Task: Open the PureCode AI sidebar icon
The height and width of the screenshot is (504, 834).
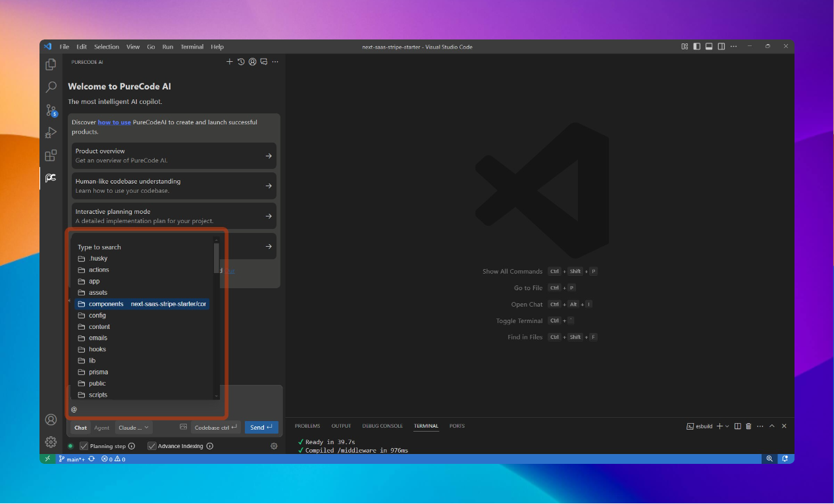Action: 51,178
